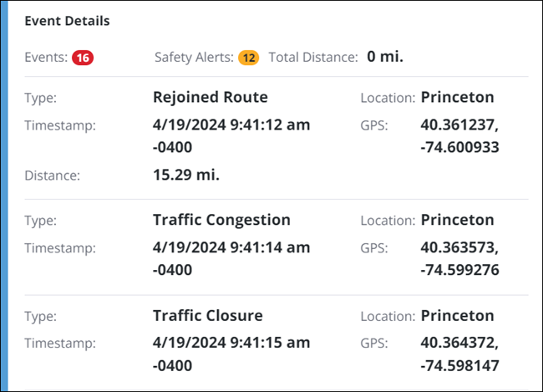Click the 9:41:14 am timestamp value

231,258
